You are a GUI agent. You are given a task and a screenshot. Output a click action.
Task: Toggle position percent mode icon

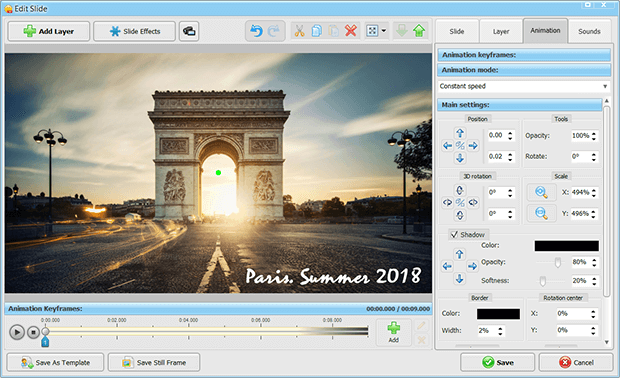(460, 146)
